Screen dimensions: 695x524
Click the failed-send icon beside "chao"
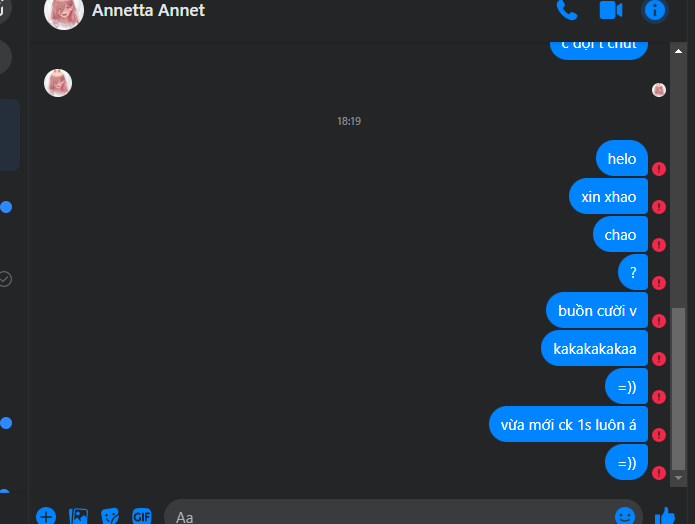coord(659,245)
